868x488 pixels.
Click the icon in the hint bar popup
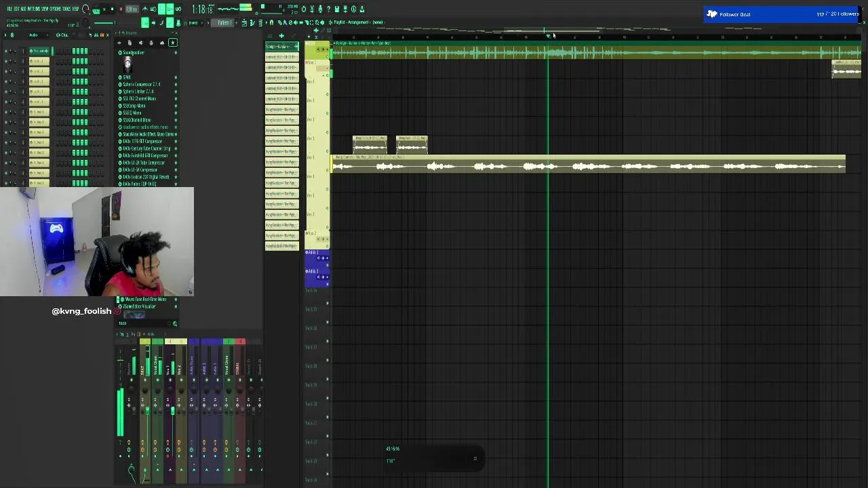pos(475,459)
